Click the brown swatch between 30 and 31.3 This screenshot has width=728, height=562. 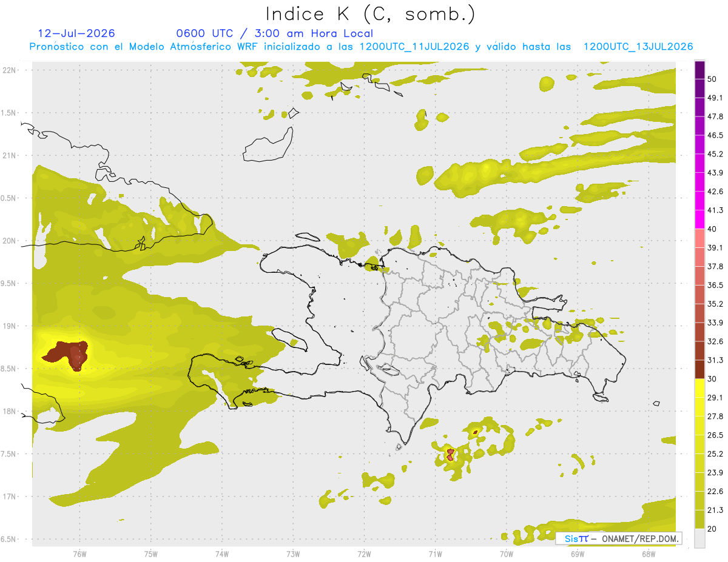point(699,370)
